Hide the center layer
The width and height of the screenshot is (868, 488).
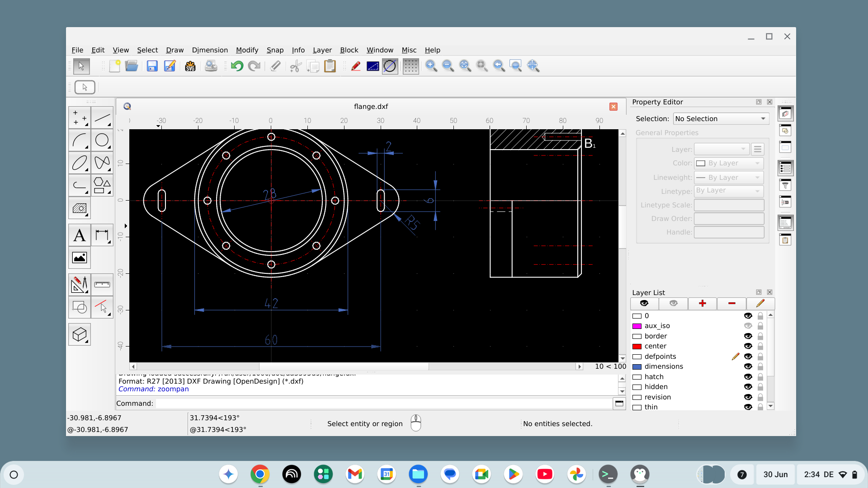[748, 346]
